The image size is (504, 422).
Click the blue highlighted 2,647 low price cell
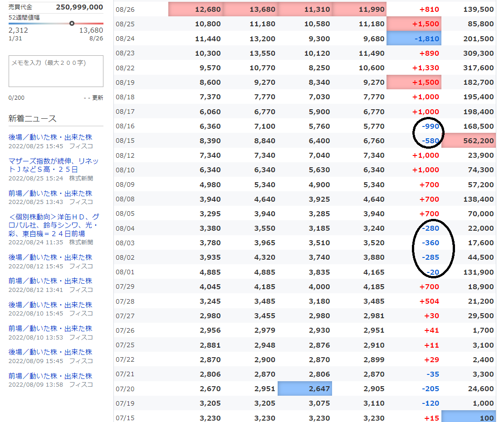point(305,388)
